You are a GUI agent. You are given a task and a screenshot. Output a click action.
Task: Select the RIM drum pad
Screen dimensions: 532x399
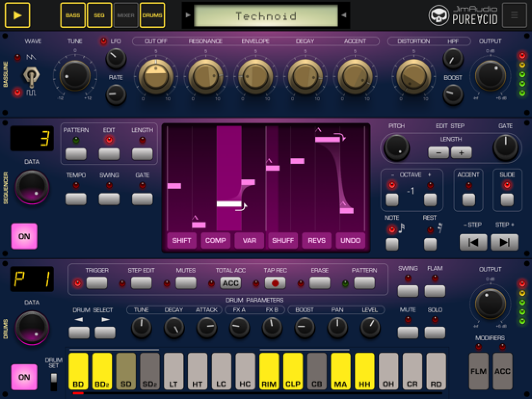coord(269,371)
